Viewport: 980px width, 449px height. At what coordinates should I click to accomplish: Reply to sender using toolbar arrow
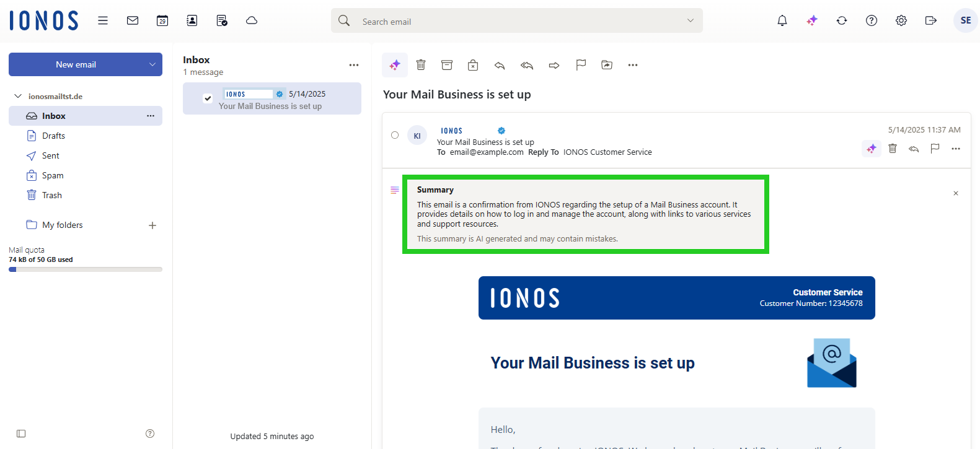(x=500, y=65)
